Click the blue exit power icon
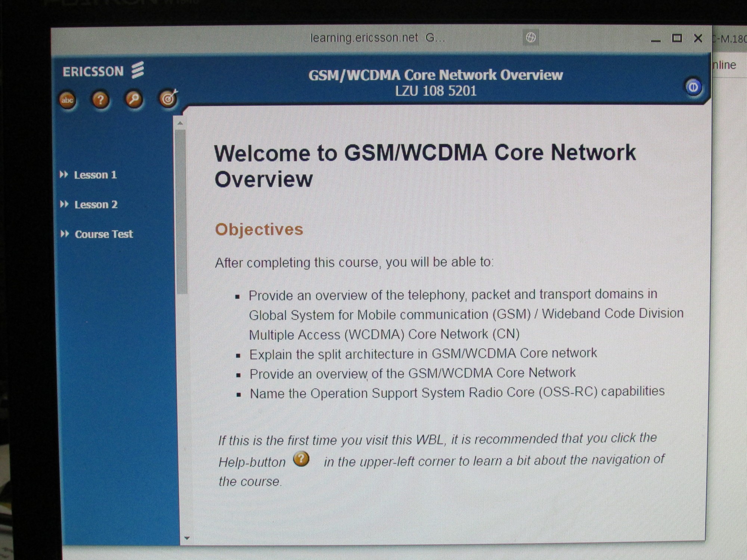747x560 pixels. 693,87
